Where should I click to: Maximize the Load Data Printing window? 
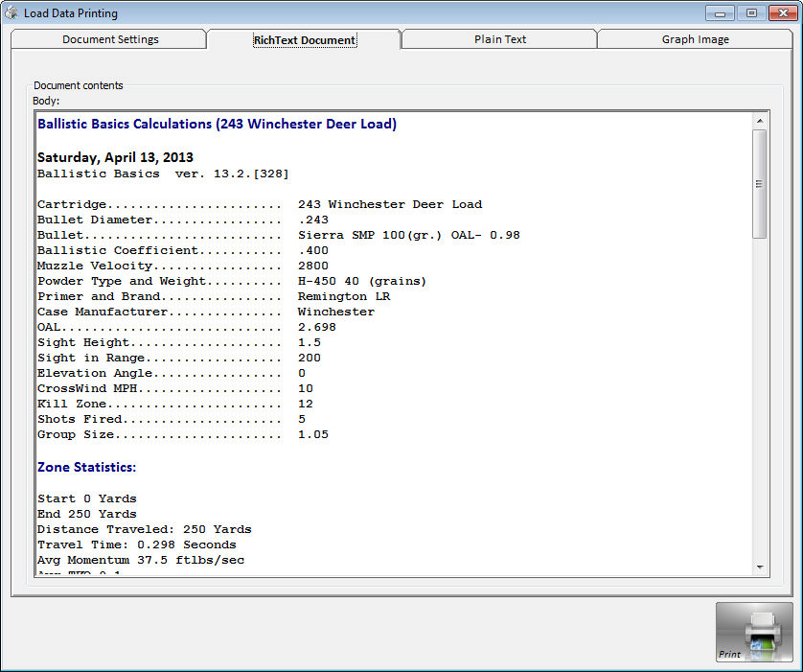point(750,13)
